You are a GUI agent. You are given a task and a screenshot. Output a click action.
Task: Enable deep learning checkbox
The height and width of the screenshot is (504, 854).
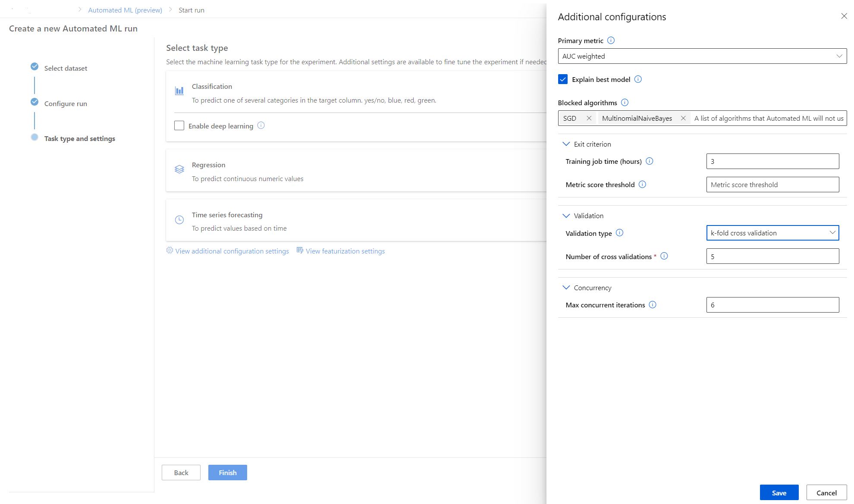click(x=179, y=125)
